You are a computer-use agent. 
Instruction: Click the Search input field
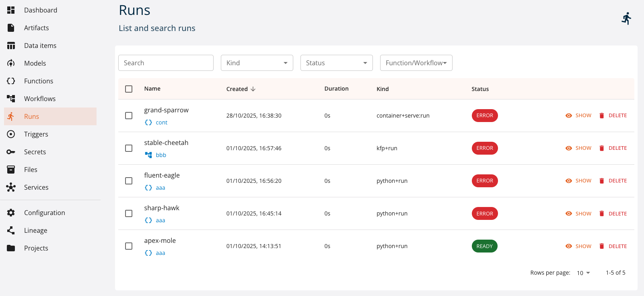click(166, 63)
